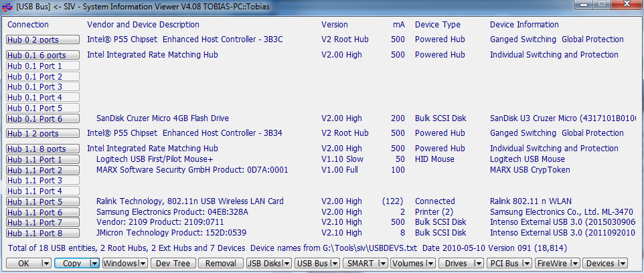
Task: Click the Hub 0.1 Port 1 button
Action: click(x=43, y=66)
